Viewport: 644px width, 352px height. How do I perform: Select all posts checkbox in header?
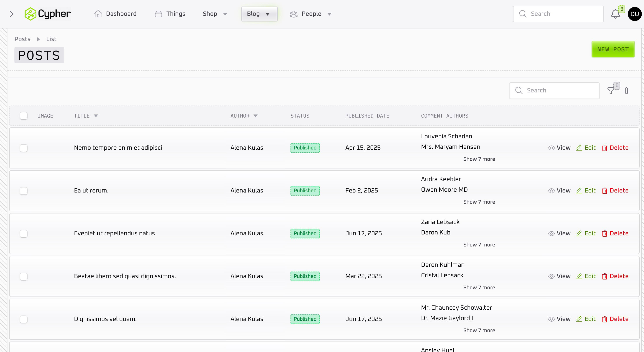click(24, 116)
